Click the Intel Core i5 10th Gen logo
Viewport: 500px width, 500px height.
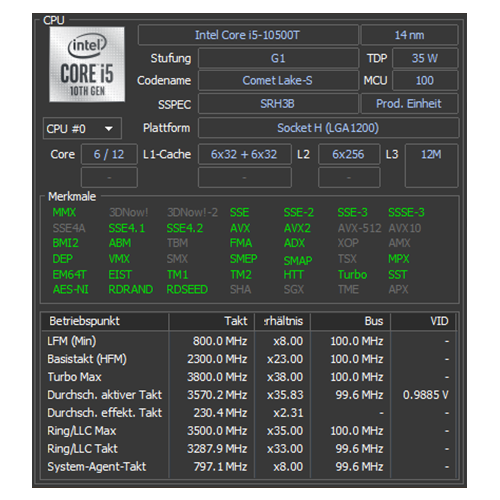(87, 64)
